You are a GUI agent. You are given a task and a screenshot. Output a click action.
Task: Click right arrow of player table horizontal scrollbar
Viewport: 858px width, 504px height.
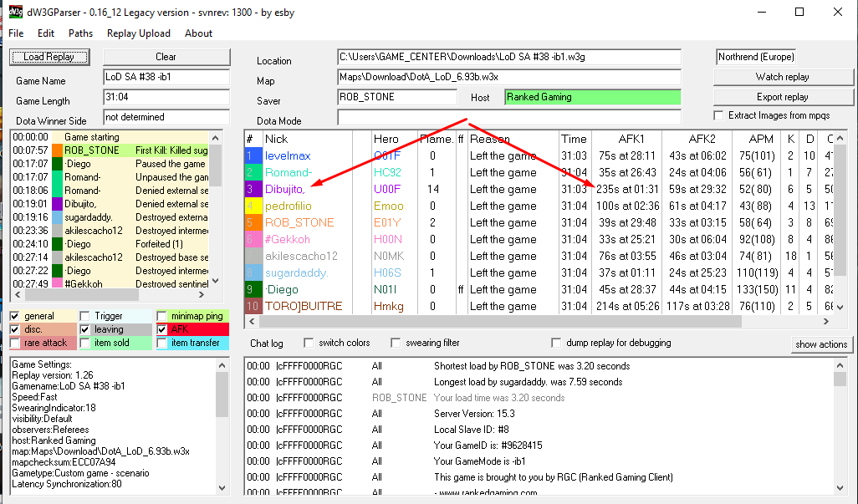click(x=826, y=322)
